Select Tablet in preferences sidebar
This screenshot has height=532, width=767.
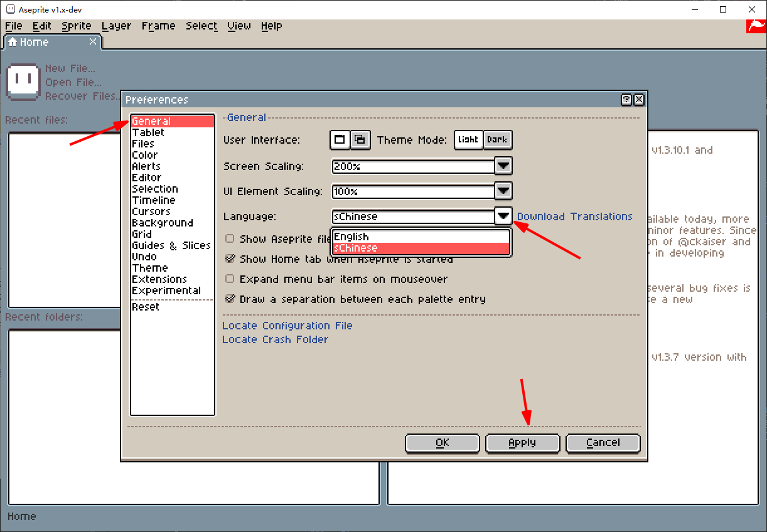(173, 132)
